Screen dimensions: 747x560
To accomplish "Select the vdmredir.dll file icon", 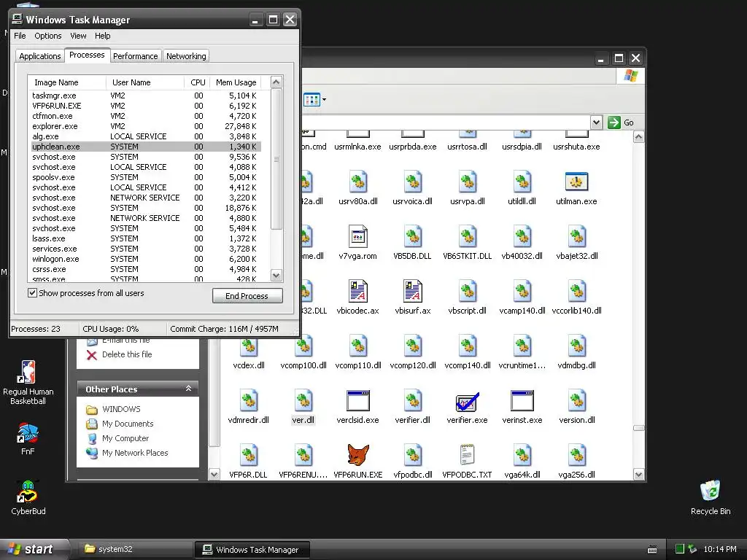I will point(249,401).
